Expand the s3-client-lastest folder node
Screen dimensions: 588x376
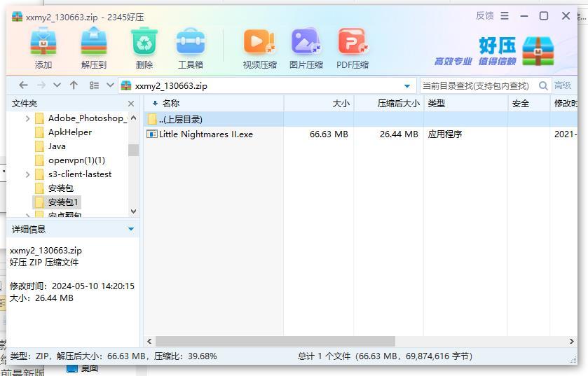pos(28,174)
